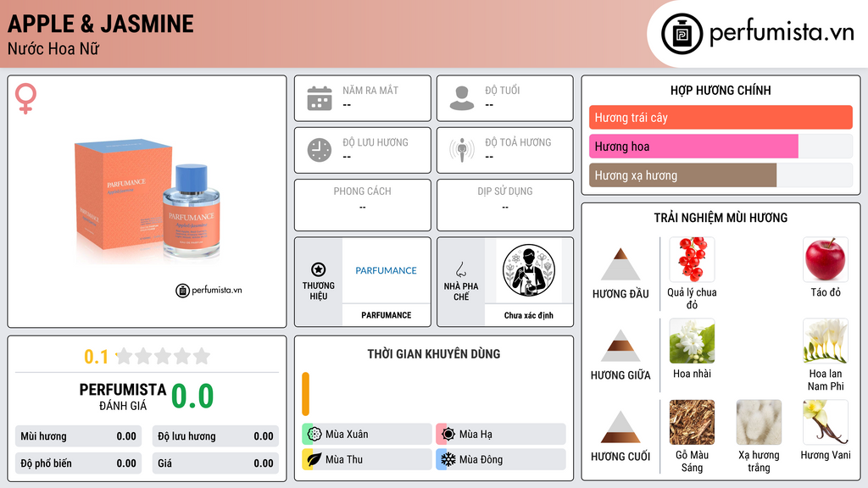Click the clock icon for Độ lưu hương
The image size is (868, 488).
[x=320, y=150]
